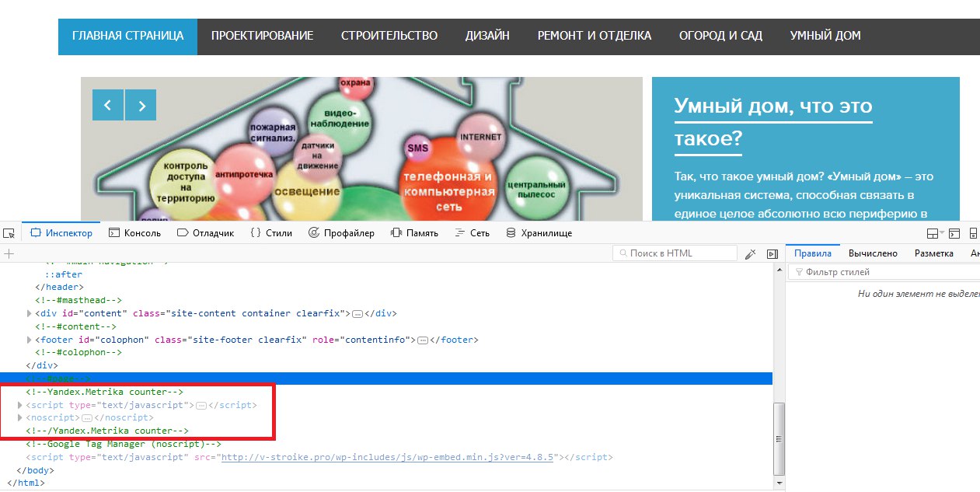Open the УМНЫЙ ДОМ menu item

point(825,36)
